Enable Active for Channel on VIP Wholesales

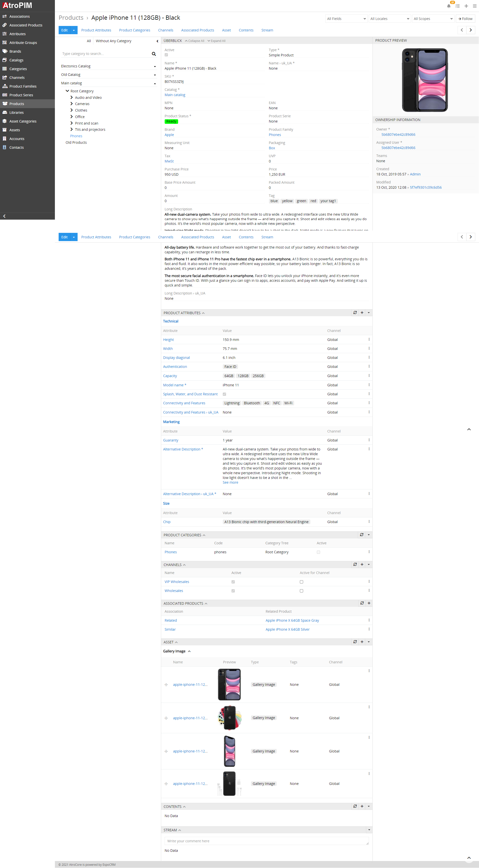tap(301, 581)
